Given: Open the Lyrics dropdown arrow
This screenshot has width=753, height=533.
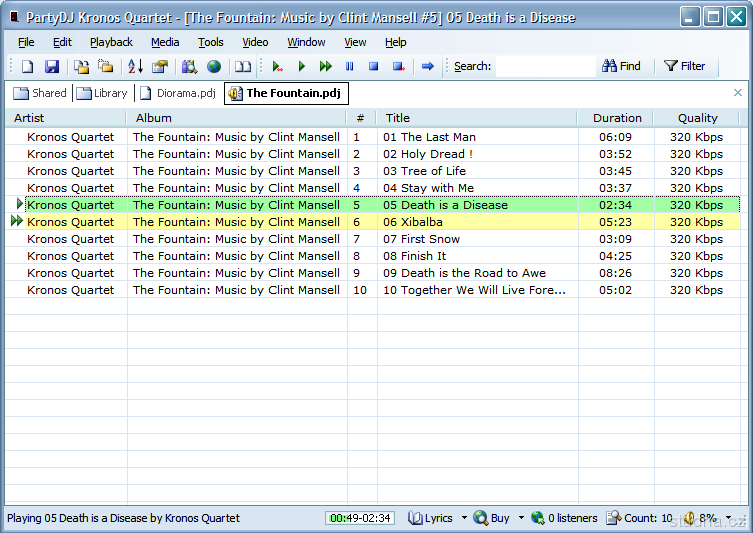Looking at the screenshot, I should tap(464, 518).
